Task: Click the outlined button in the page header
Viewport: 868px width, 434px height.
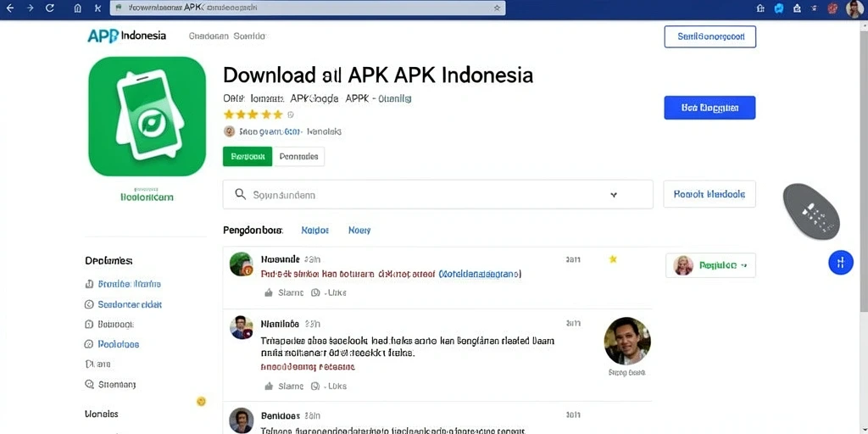Action: (x=709, y=36)
